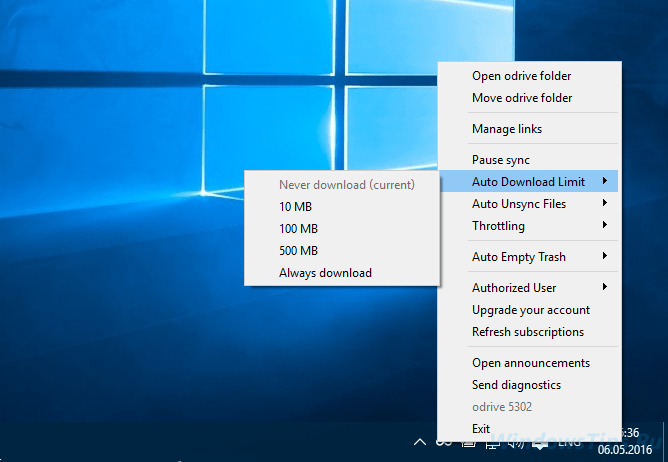Choose Always download option

342,273
